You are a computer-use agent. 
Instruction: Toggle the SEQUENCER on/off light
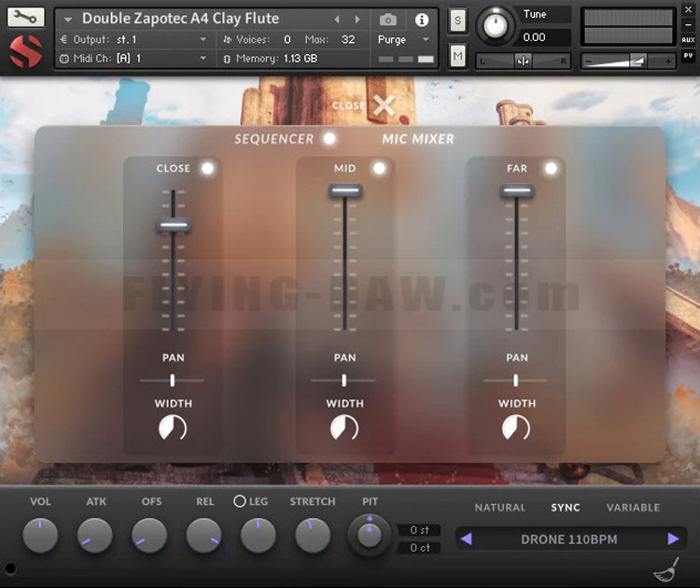pos(329,138)
